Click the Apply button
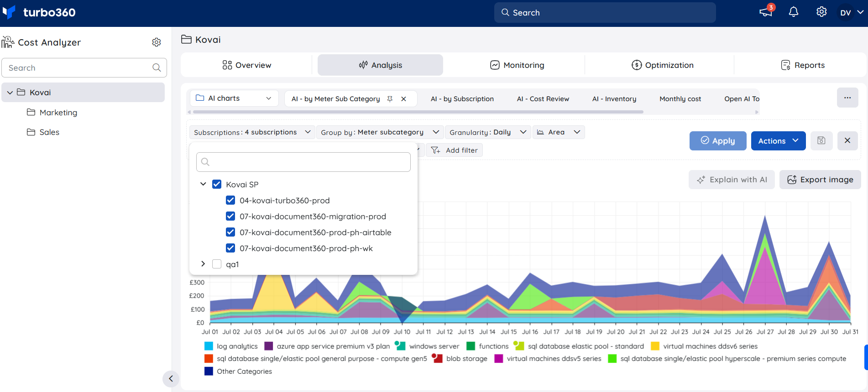Screen dimensions: 868x392 [x=718, y=141]
